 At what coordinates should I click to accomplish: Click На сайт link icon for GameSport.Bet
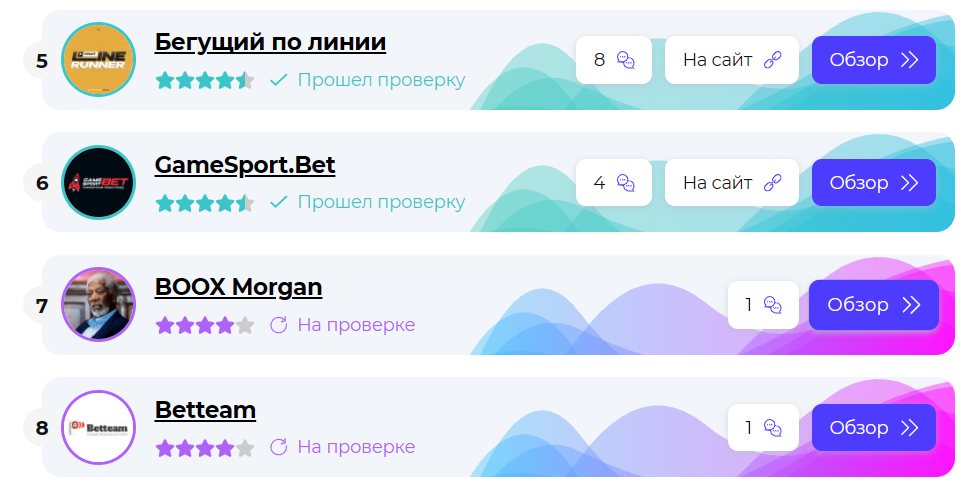click(x=773, y=183)
